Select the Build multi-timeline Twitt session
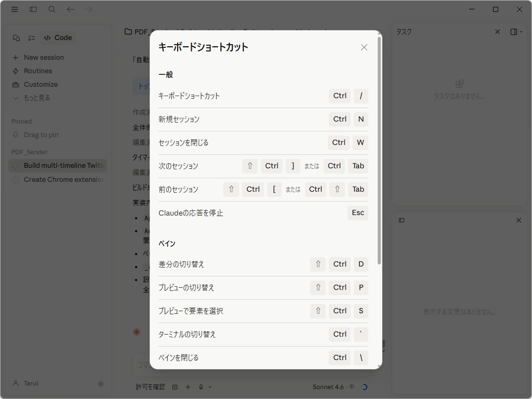Screen dimensions: 532x399 coord(59,165)
